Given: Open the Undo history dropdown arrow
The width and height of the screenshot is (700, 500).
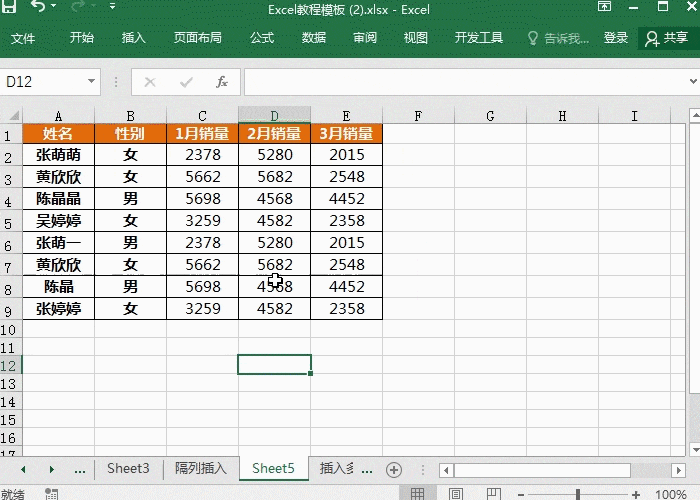Looking at the screenshot, I should (54, 6).
